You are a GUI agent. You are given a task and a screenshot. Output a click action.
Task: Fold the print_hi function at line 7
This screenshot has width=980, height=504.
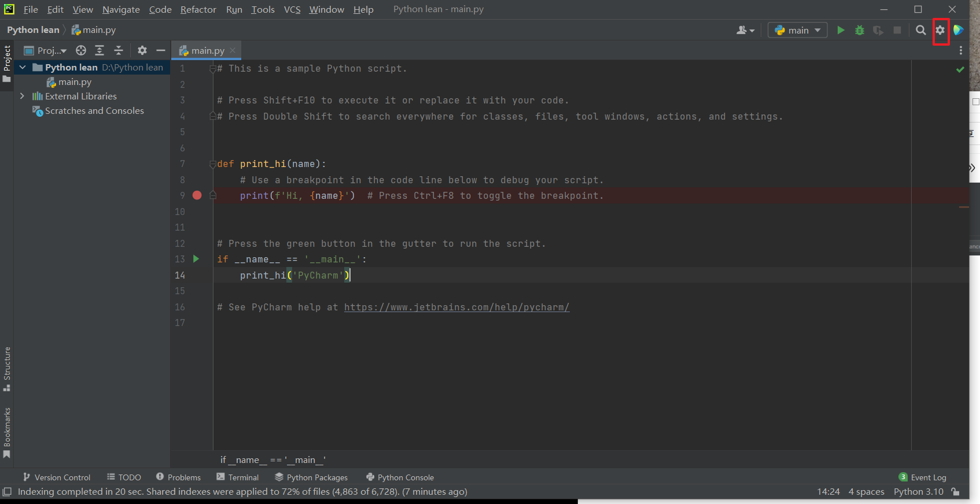click(x=213, y=164)
